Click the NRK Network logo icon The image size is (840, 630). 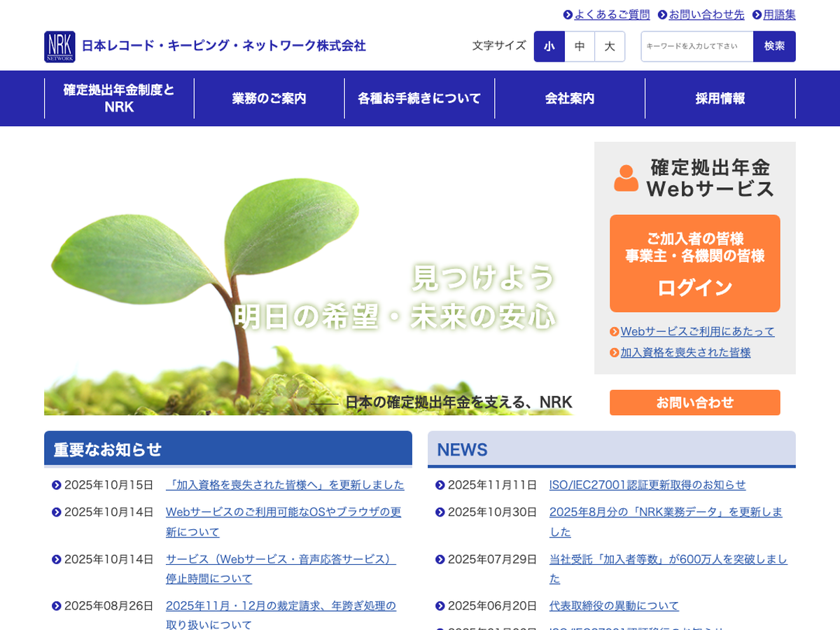click(x=59, y=46)
